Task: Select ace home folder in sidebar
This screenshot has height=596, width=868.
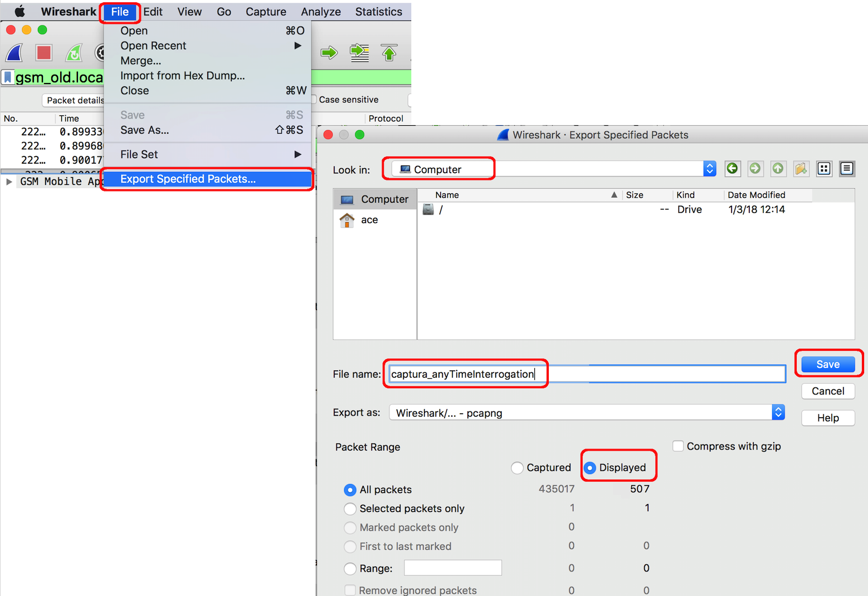Action: coord(375,220)
